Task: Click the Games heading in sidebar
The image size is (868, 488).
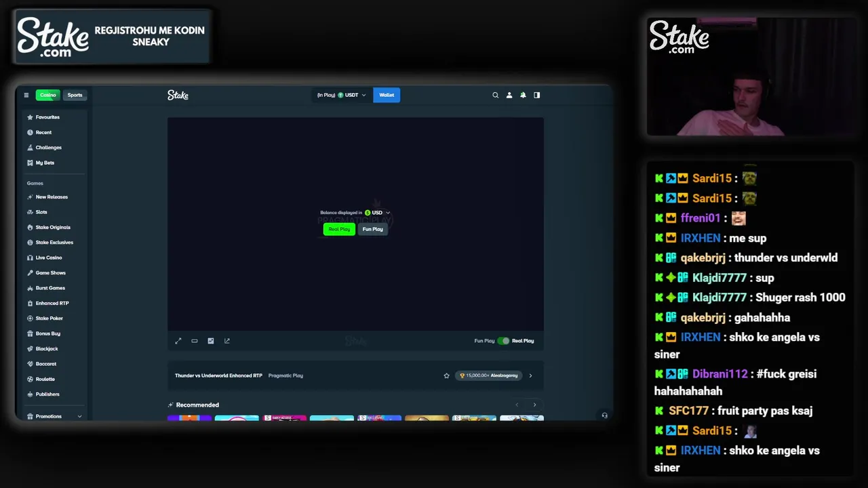Action: coord(35,183)
